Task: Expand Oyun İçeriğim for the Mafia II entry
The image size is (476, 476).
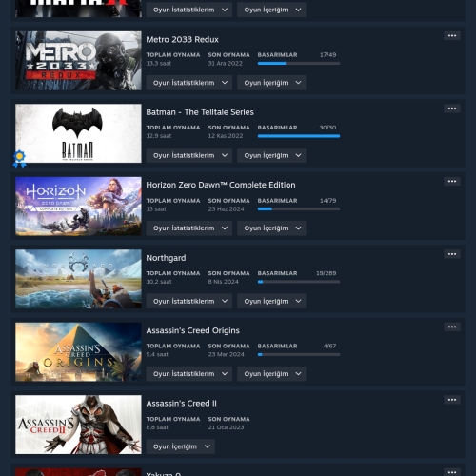Action: click(x=271, y=10)
